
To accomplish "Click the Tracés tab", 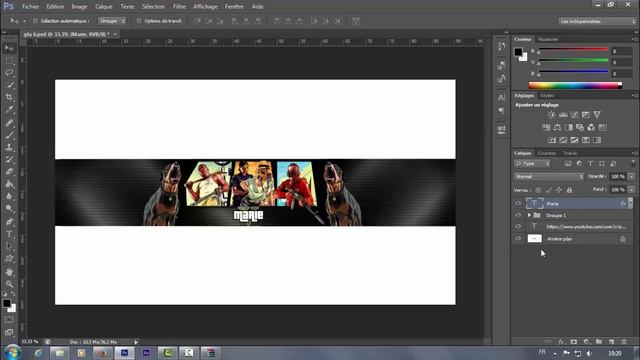I will [570, 153].
